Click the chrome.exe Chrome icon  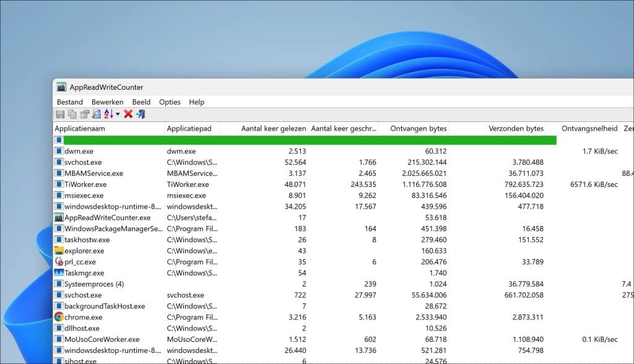pyautogui.click(x=59, y=317)
